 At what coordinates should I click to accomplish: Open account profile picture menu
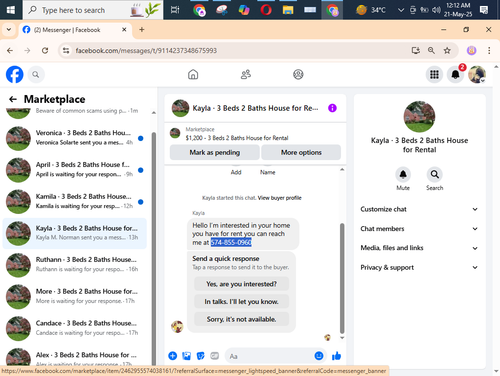[477, 74]
